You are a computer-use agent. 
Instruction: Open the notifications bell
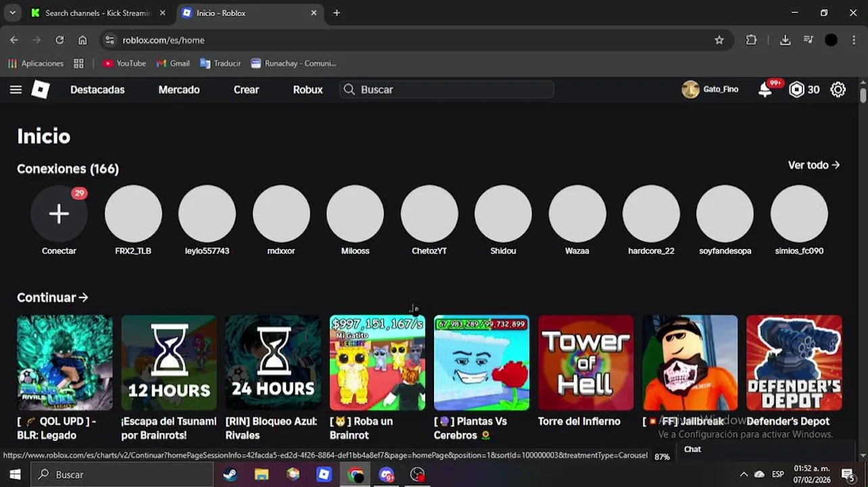[765, 89]
